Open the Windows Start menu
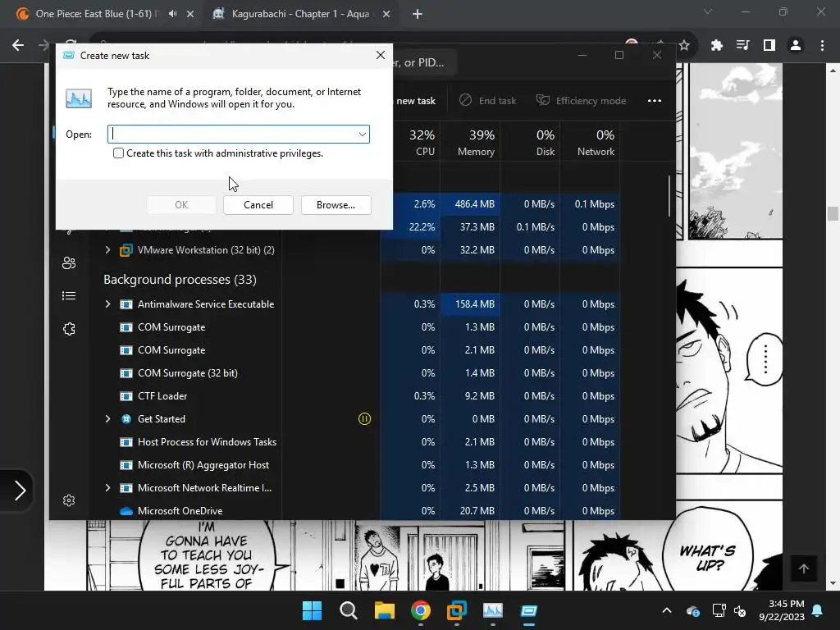 point(313,610)
